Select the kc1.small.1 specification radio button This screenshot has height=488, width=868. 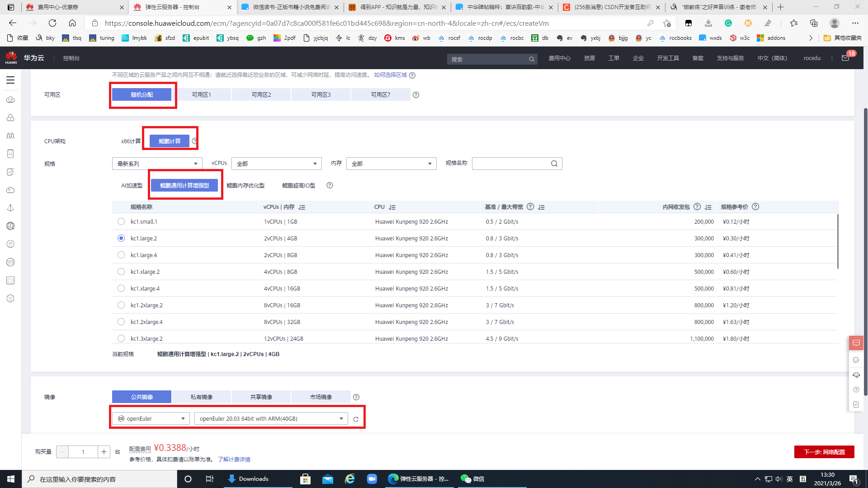(x=121, y=221)
